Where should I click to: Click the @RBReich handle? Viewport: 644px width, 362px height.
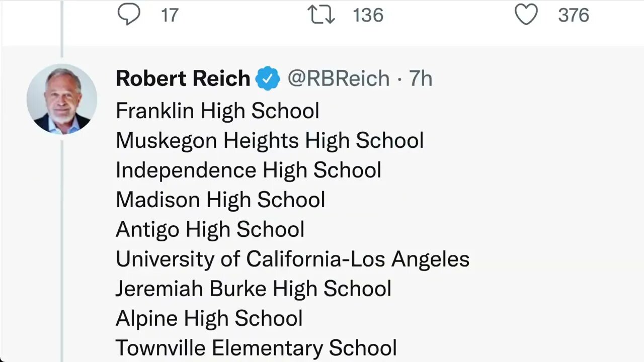point(339,79)
